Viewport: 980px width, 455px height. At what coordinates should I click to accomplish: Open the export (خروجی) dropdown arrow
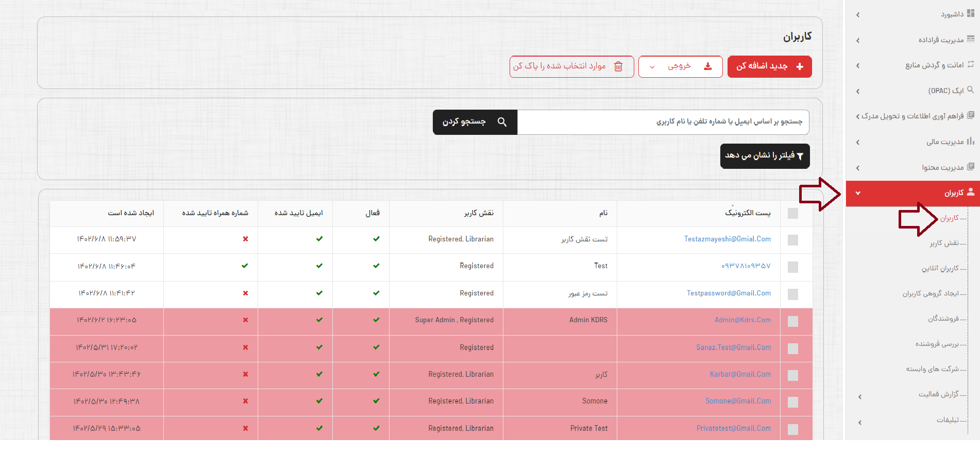click(652, 67)
